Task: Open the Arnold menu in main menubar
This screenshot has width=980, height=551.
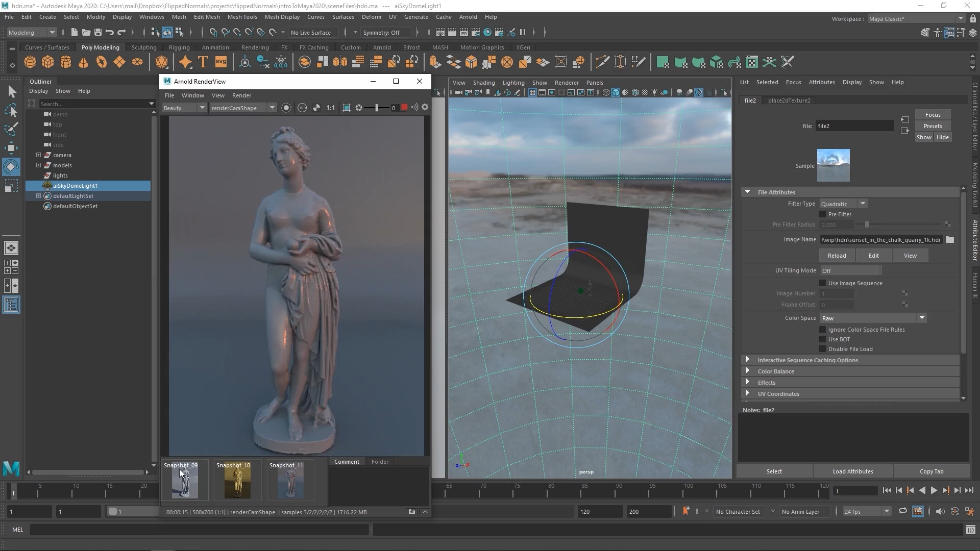Action: [468, 17]
